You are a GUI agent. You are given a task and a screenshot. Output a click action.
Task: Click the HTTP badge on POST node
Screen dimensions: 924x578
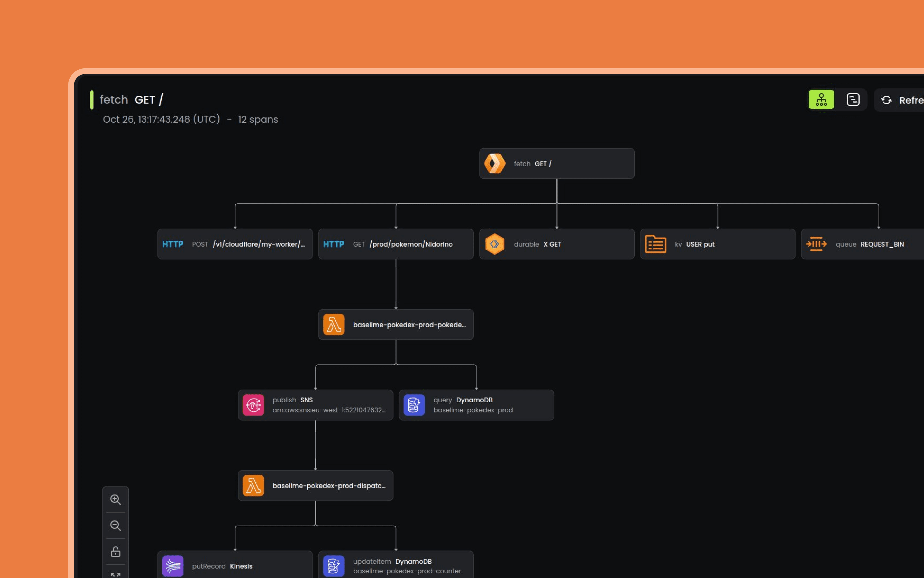pos(173,244)
